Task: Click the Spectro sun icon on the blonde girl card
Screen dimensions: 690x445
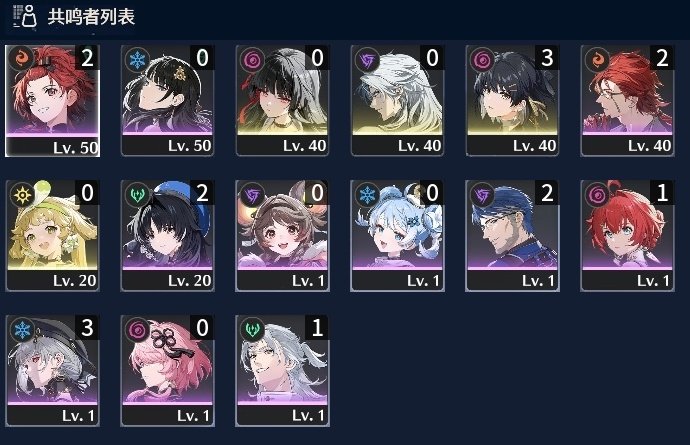Action: pos(22,194)
